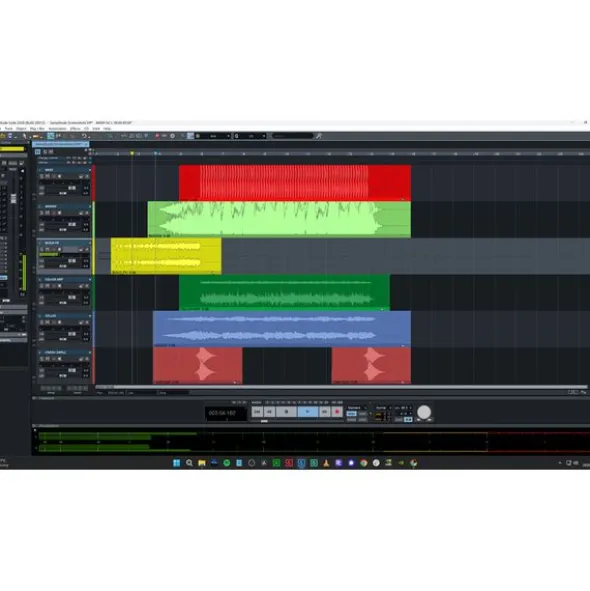Screen dimensions: 590x591
Task: Click the volume fader of the bottom track
Action: pyautogui.click(x=72, y=370)
